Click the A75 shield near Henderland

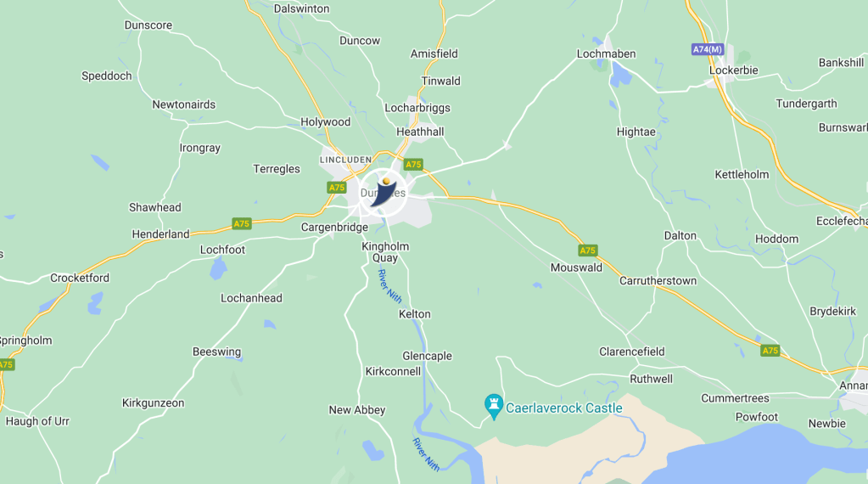(x=241, y=223)
